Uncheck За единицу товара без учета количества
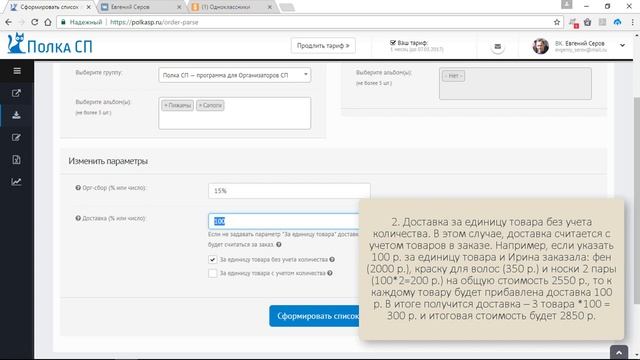 [213, 260]
